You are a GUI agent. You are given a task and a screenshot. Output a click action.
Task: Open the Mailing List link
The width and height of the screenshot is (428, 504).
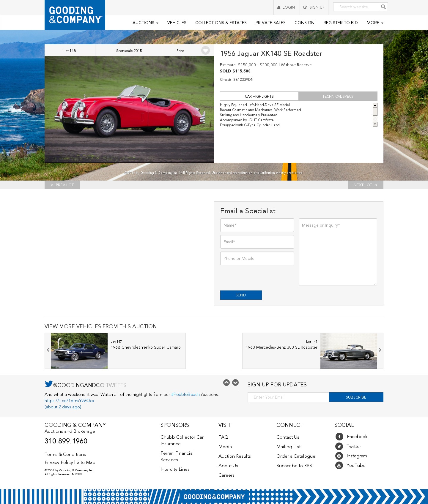(x=289, y=447)
